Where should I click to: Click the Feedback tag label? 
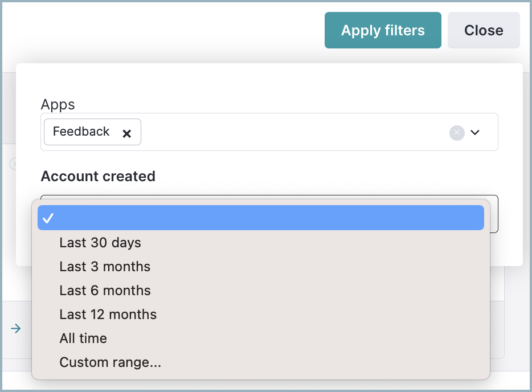pyautogui.click(x=81, y=132)
